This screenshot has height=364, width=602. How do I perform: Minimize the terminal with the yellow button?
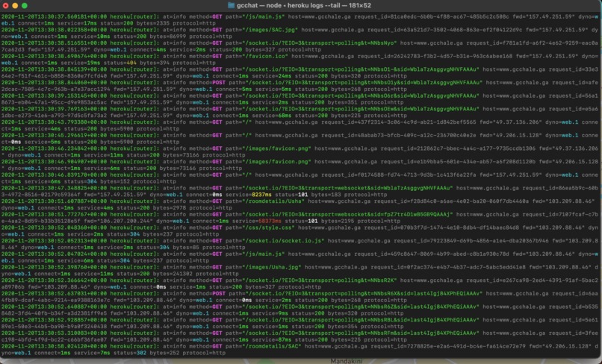(x=15, y=5)
